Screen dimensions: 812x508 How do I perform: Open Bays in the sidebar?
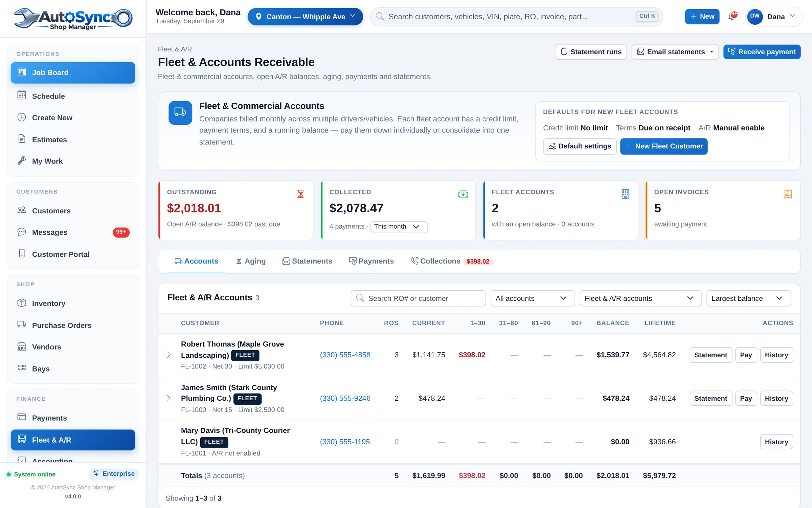pos(73,369)
